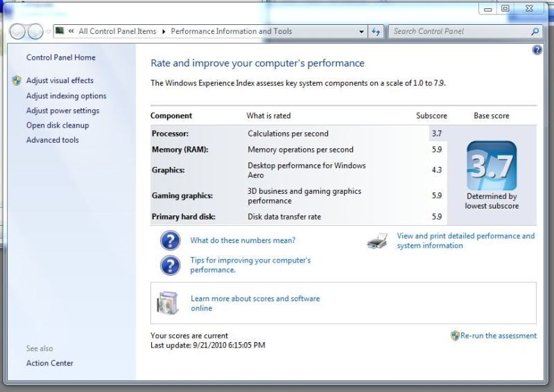The image size is (554, 392).
Task: Go to All Control Panel Items breadcrumb
Action: coord(117,31)
